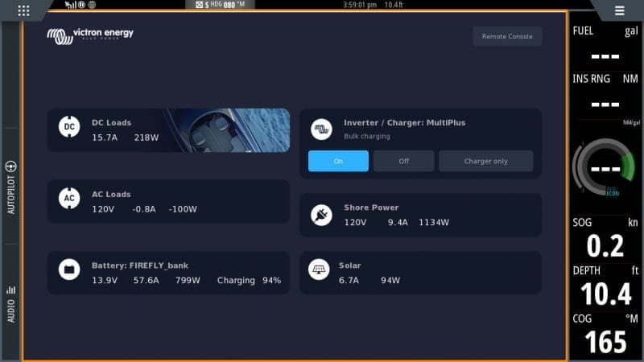Open the AUTOPILOT side tab
This screenshot has height=362, width=644.
(10, 187)
